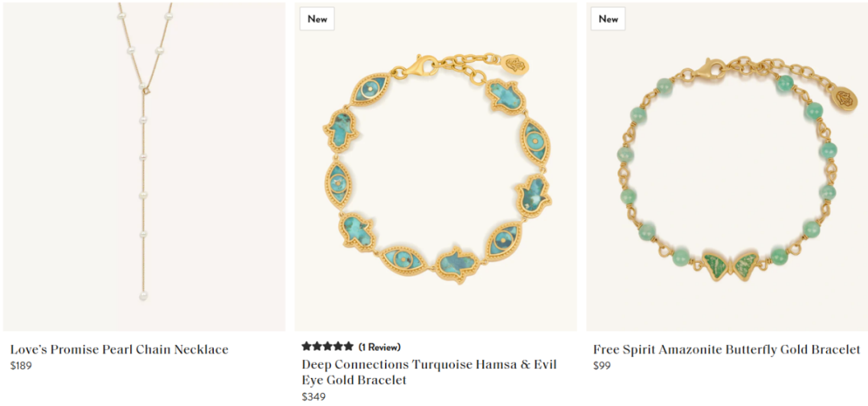Click the $349 price of the turquoise bracelet
This screenshot has width=868, height=406.
click(313, 396)
